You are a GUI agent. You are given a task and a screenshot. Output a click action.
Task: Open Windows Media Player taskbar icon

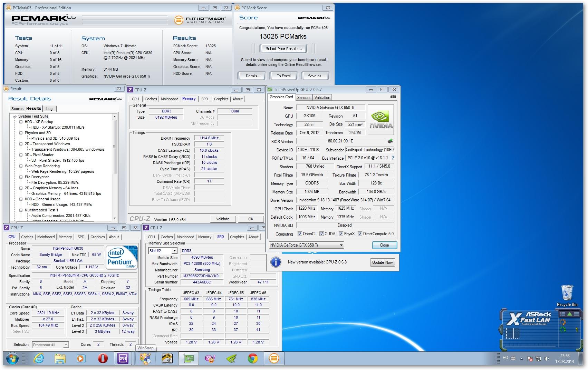(81, 359)
